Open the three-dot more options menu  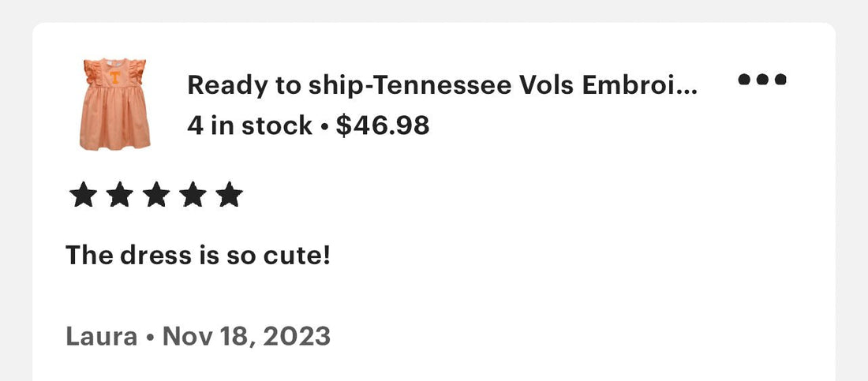pos(762,79)
